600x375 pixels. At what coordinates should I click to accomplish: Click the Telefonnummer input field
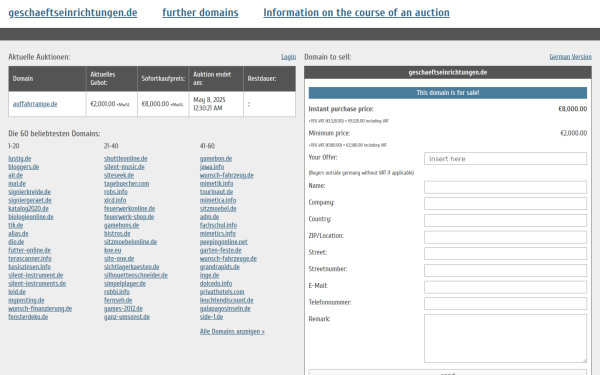pyautogui.click(x=505, y=303)
